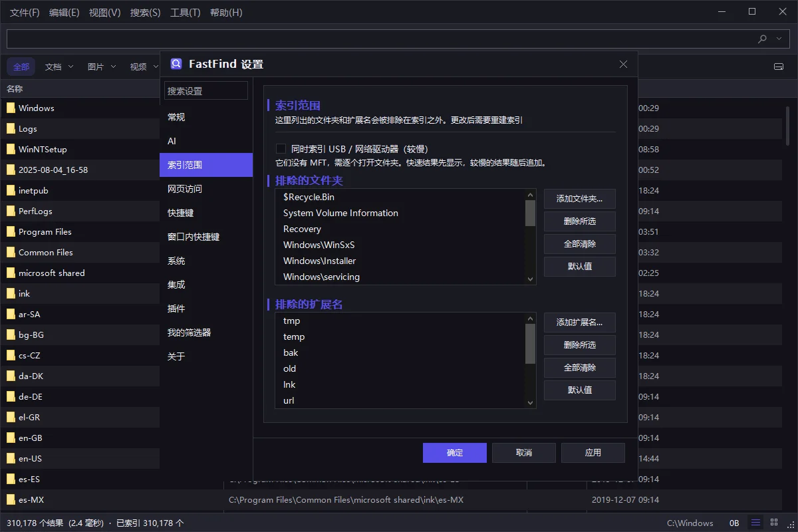Select System Volume Information entry

click(400, 213)
